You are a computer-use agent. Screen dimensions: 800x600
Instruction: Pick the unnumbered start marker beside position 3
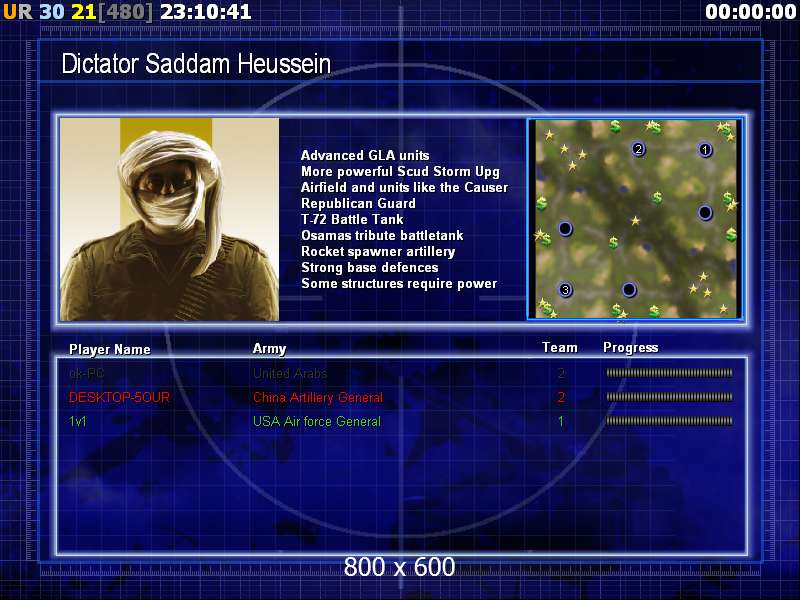(629, 290)
